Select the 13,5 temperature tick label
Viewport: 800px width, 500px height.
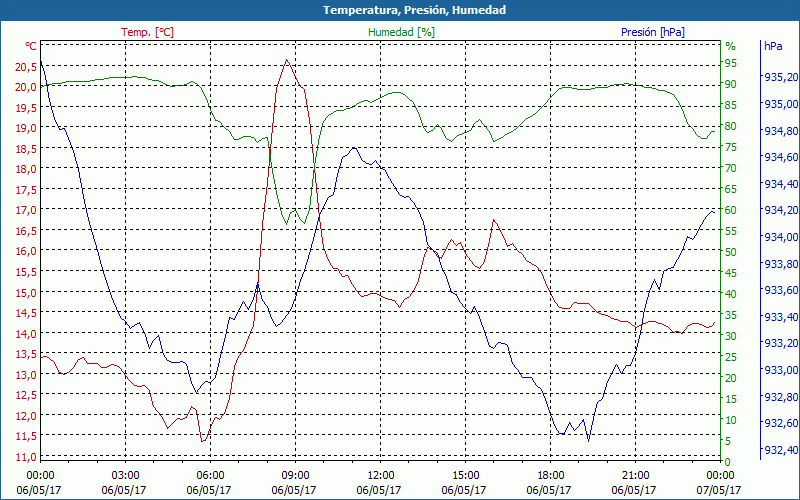(27, 354)
